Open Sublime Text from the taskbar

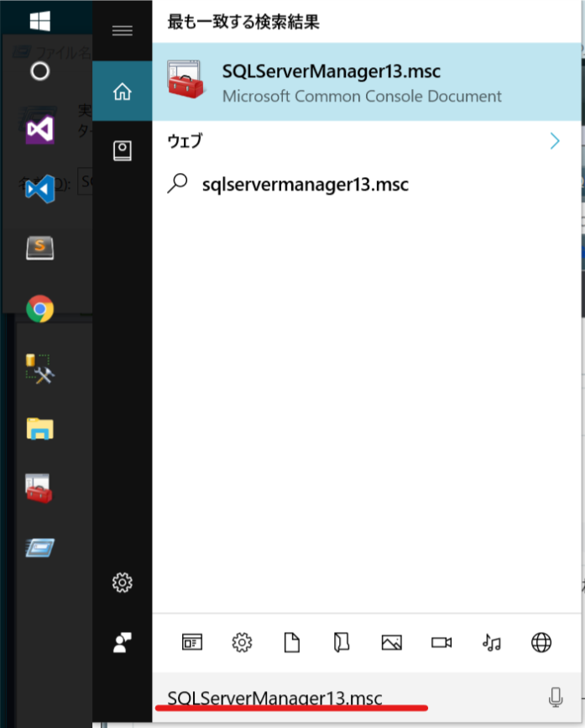[x=40, y=248]
